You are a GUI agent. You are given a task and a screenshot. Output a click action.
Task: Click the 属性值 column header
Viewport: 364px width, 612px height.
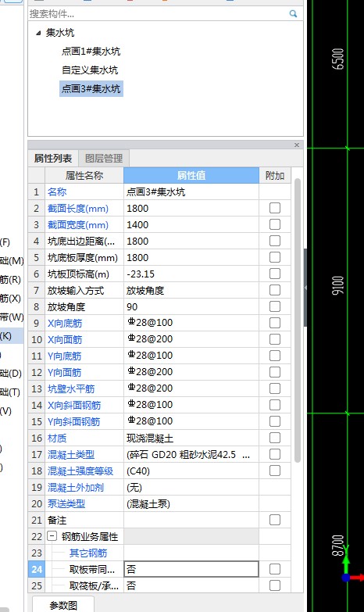[191, 175]
